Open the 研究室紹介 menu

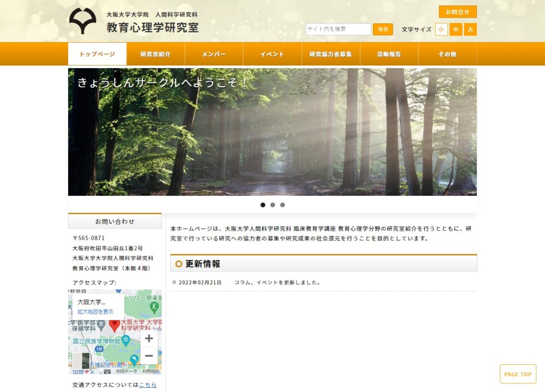pyautogui.click(x=155, y=54)
